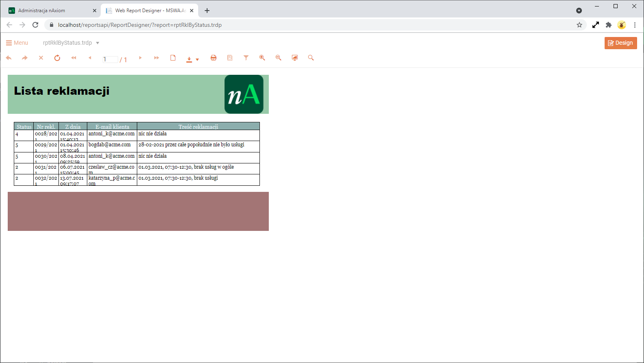Toggle full page screen view icon
This screenshot has height=363, width=644.
tap(295, 58)
